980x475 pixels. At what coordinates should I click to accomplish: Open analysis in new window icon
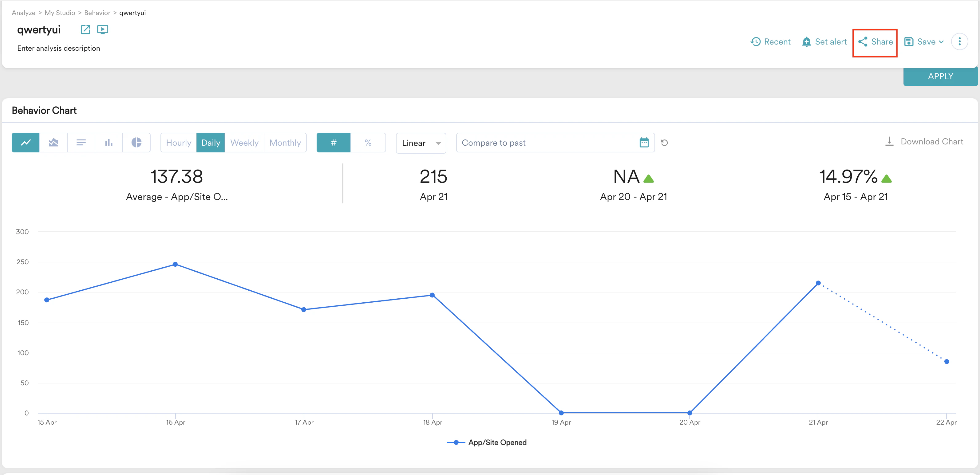pos(85,30)
